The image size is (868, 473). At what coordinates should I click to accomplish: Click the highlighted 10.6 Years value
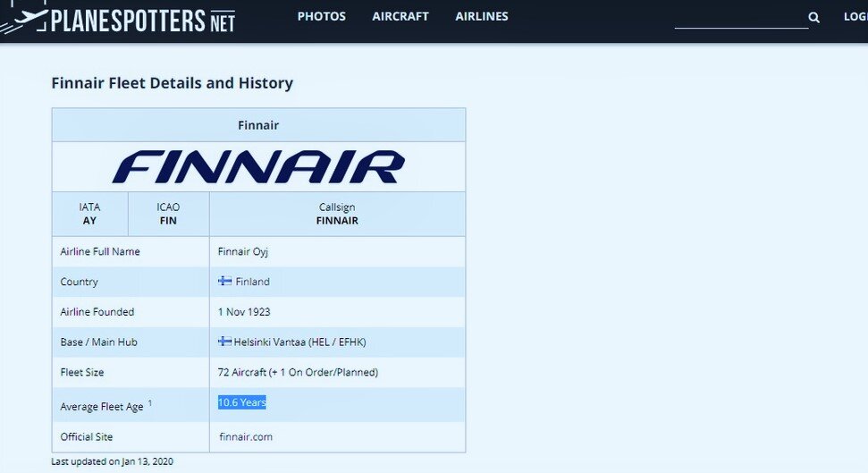pos(242,402)
